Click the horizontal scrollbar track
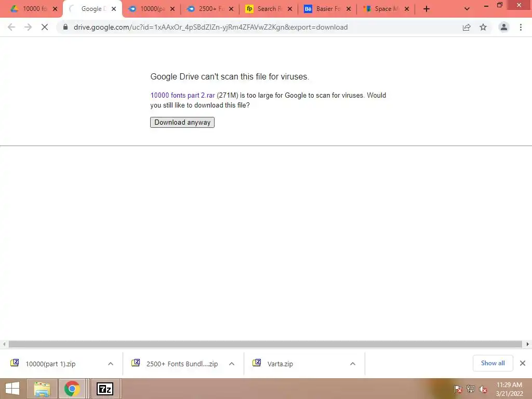This screenshot has height=399, width=532. (265, 344)
